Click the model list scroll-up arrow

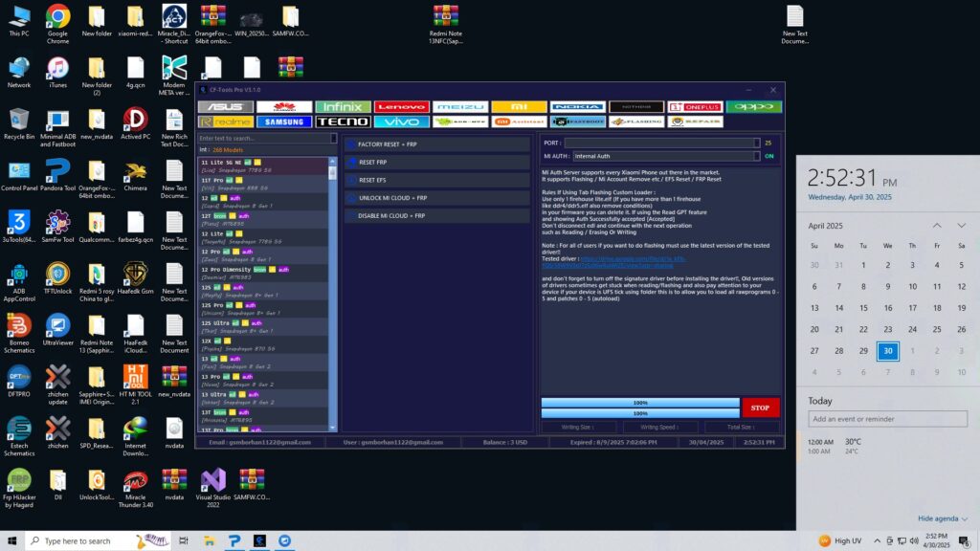pyautogui.click(x=332, y=161)
